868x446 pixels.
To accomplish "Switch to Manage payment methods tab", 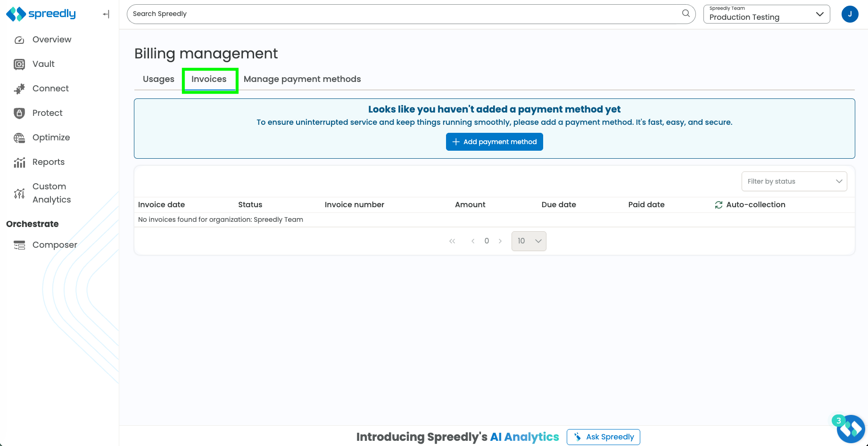I will [x=302, y=79].
